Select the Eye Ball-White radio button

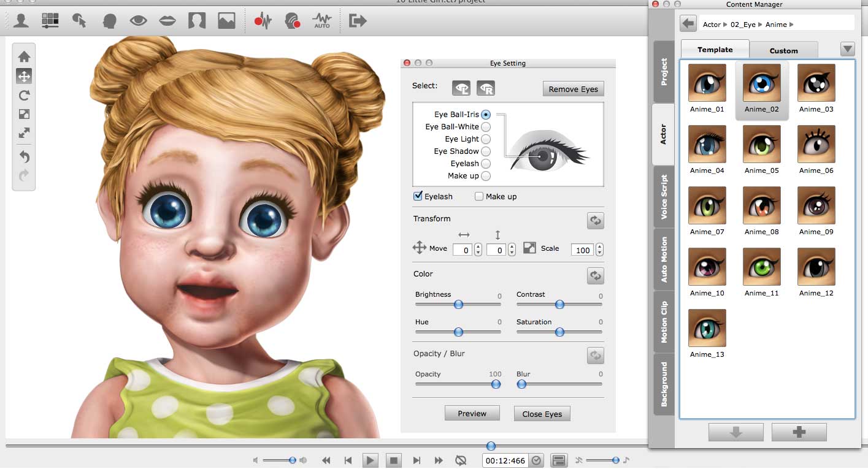486,127
